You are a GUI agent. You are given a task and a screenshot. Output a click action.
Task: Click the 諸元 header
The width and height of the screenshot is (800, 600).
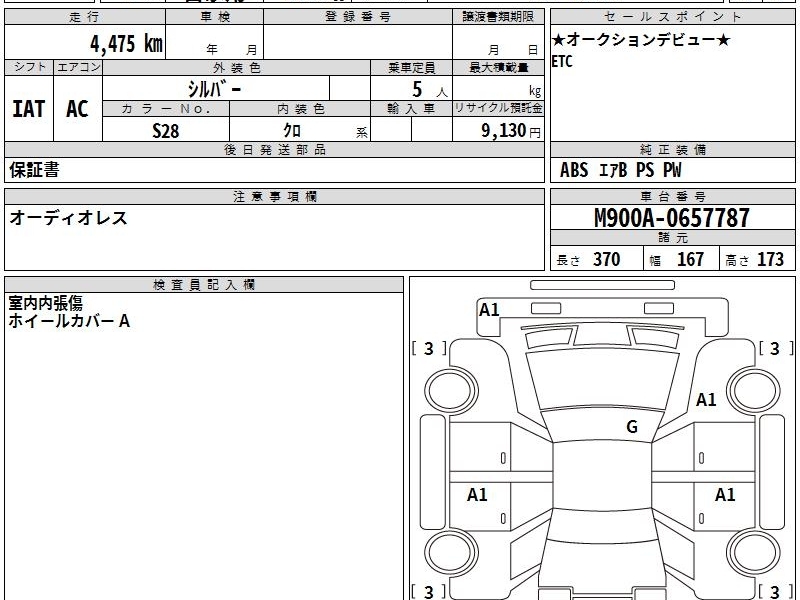pos(672,238)
